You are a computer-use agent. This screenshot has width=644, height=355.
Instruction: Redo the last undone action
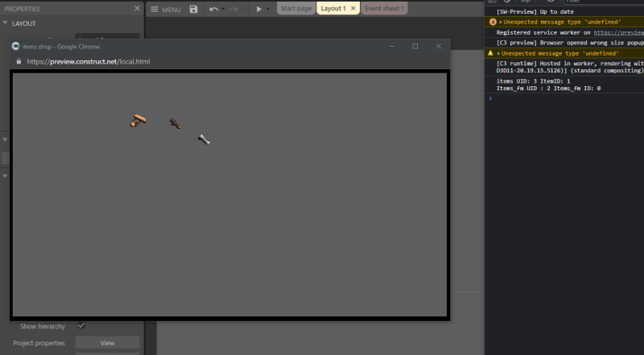233,9
